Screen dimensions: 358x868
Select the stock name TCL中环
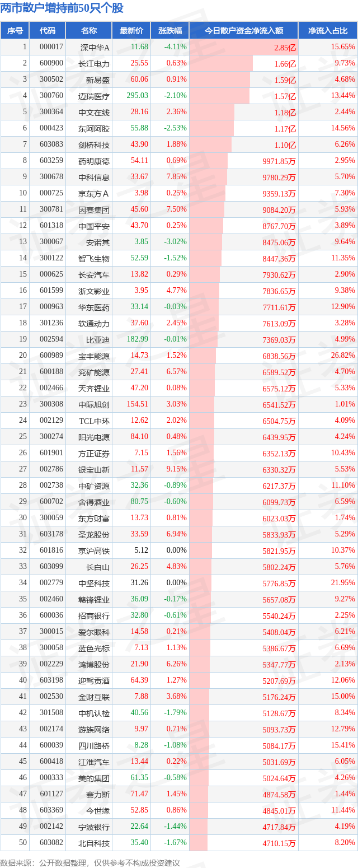[x=95, y=421]
